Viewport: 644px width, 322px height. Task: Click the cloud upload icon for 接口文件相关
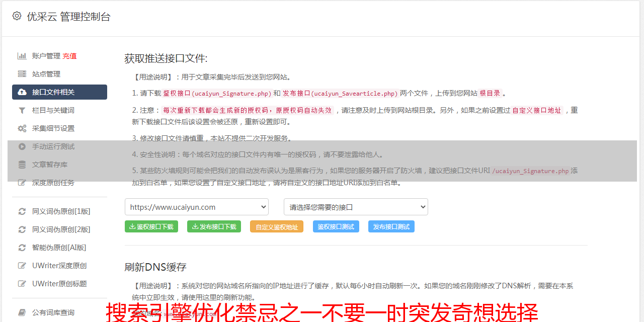point(22,92)
